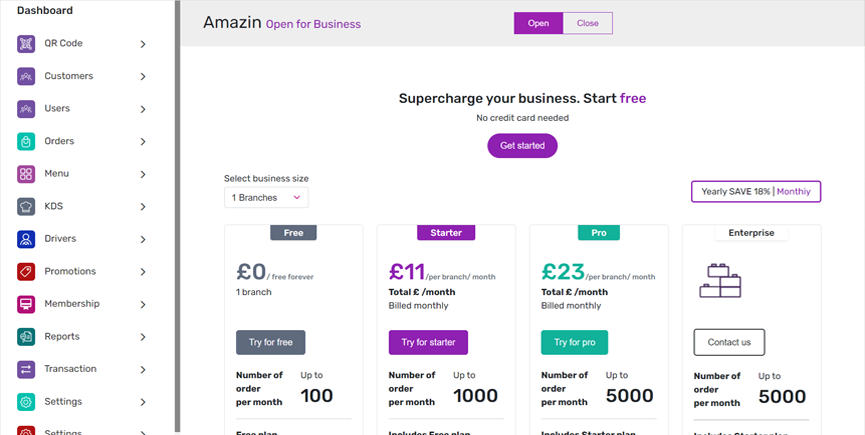
Task: Open the Settings menu item
Action: coord(63,401)
